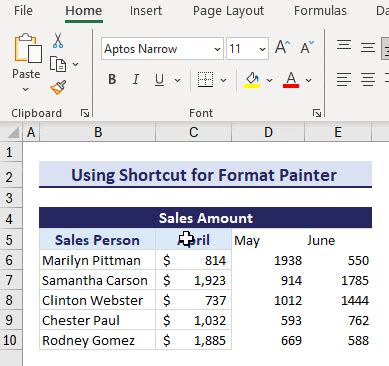The height and width of the screenshot is (366, 389).
Task: Expand the Underline style arrow
Action: coord(177,80)
